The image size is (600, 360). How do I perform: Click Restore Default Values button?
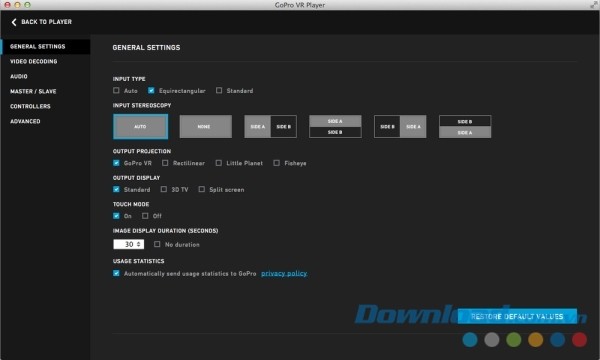point(517,316)
